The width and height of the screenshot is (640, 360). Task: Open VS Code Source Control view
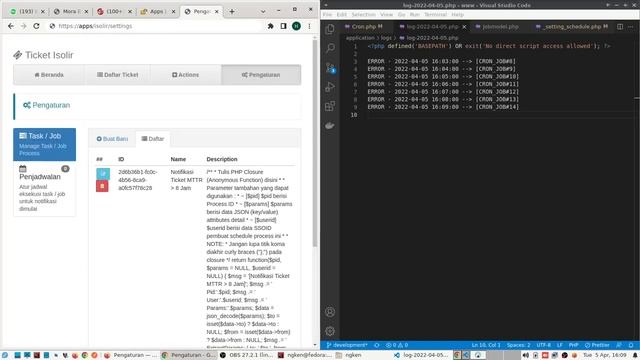(x=330, y=68)
